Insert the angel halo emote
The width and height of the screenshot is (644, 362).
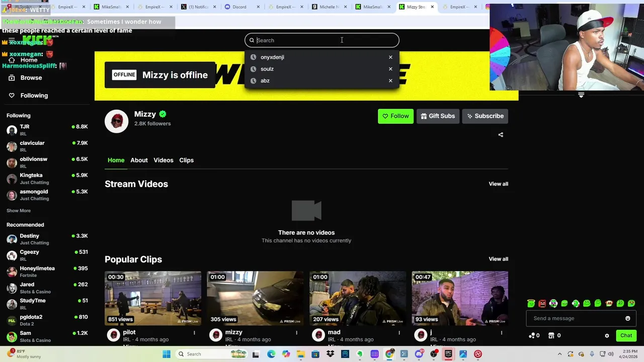tap(531, 303)
